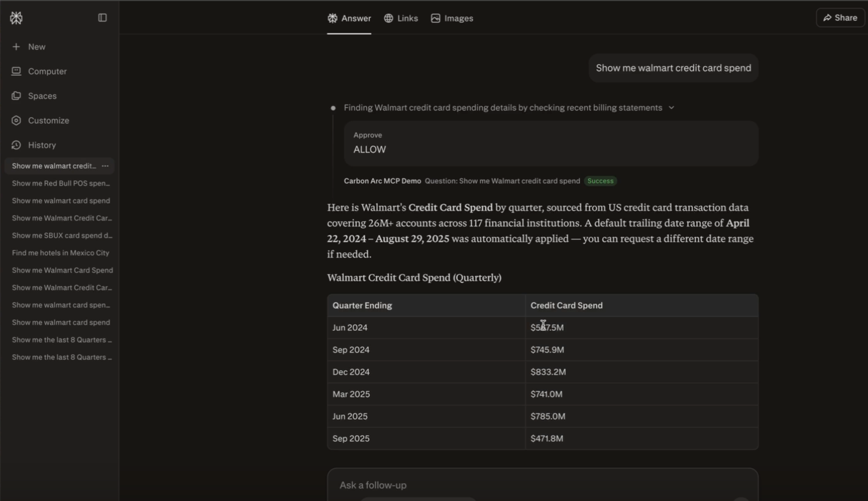Click the $741.0M table cell

click(642, 394)
